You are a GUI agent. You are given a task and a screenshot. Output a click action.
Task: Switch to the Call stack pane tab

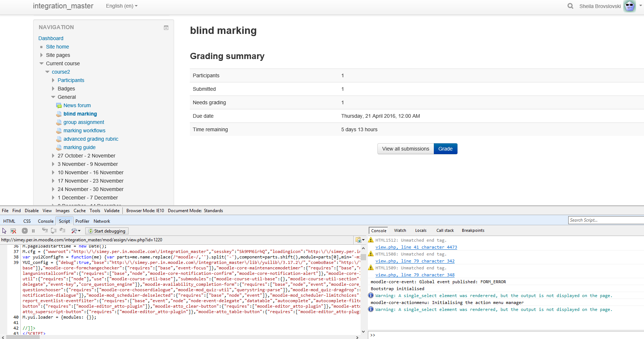[x=445, y=230]
